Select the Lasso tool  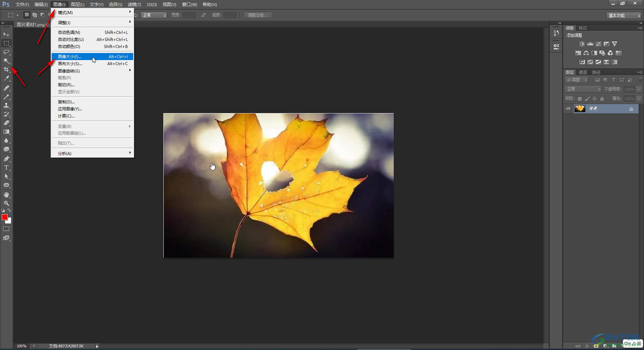click(x=6, y=52)
